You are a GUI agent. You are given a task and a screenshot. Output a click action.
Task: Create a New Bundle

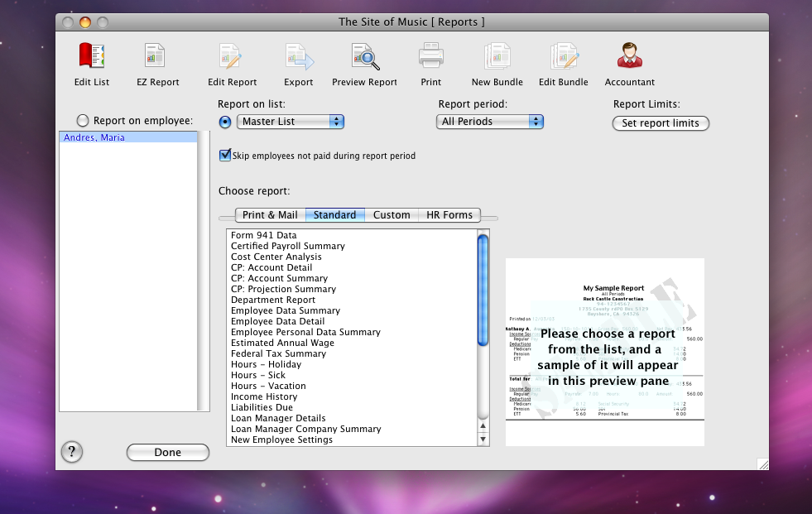point(497,56)
